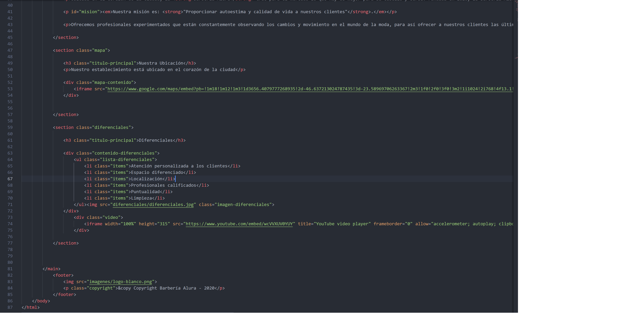Click the vertical overview ruler on the right edge

click(x=516, y=156)
